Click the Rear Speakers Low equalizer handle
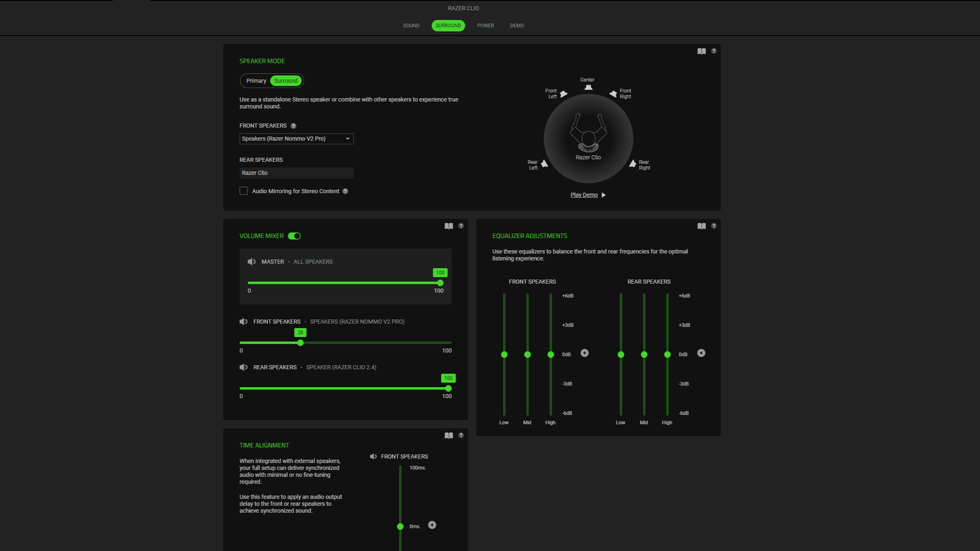Screen dimensions: 980x551 [x=621, y=355]
